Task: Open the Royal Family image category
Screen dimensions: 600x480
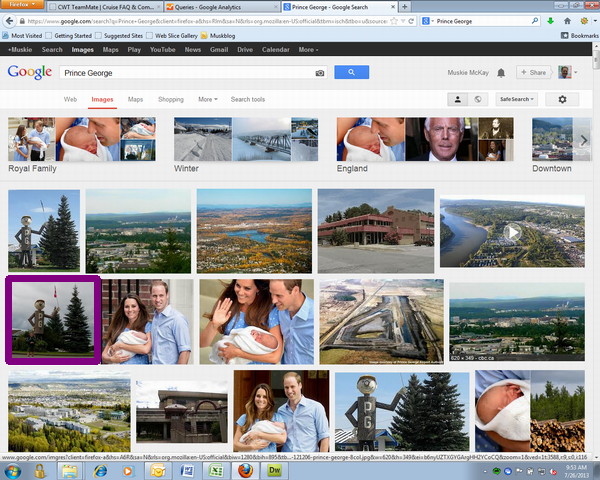Action: [x=82, y=145]
